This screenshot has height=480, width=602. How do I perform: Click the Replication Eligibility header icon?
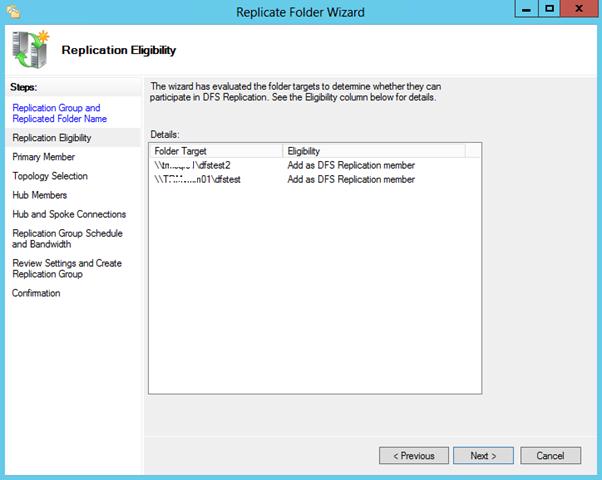point(31,48)
